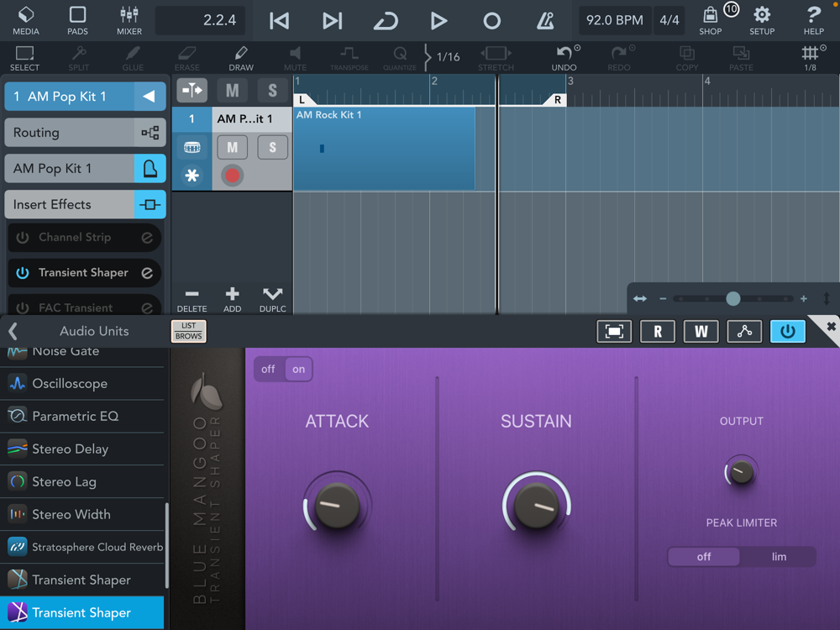Toggle the metronome click
Image resolution: width=840 pixels, height=630 pixels.
click(545, 21)
